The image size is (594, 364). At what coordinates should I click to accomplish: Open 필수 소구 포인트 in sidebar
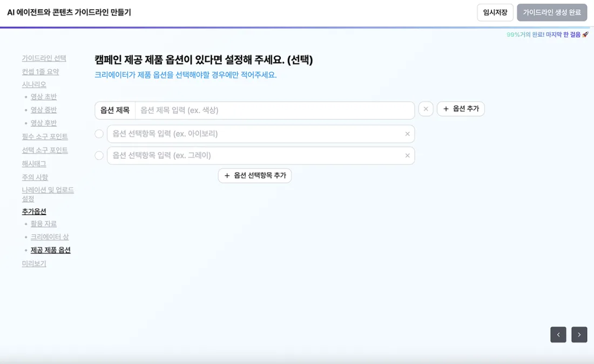click(x=45, y=136)
